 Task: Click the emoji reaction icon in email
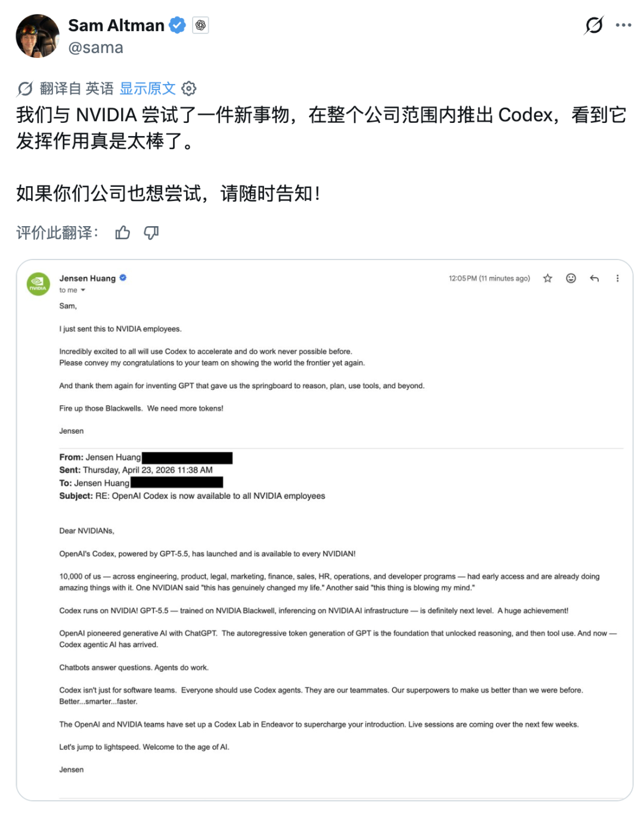(571, 278)
